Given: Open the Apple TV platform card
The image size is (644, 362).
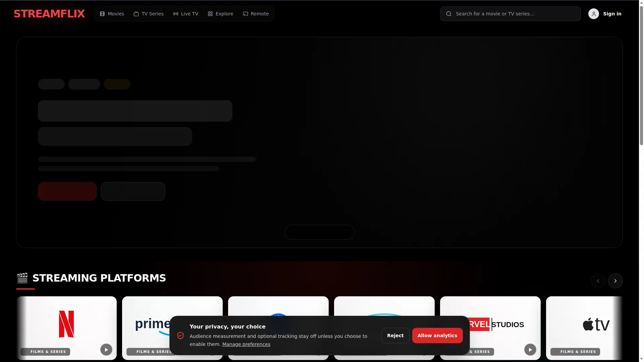Looking at the screenshot, I should 584,328.
